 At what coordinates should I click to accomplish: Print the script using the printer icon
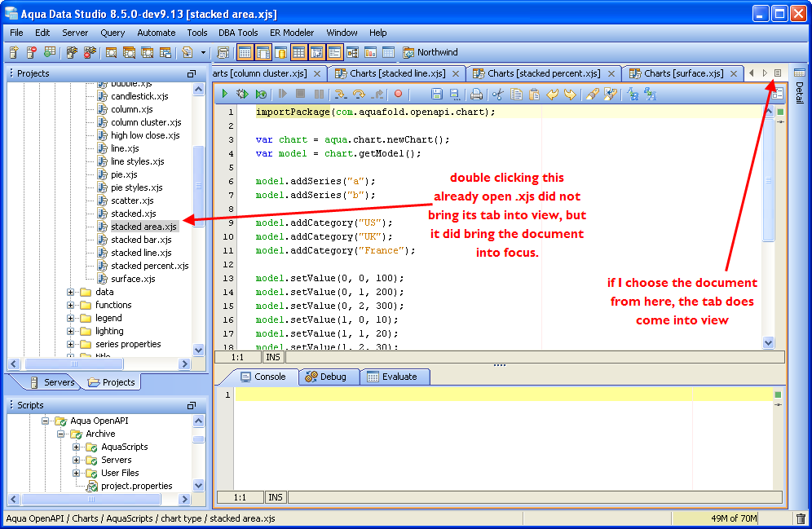pyautogui.click(x=476, y=94)
